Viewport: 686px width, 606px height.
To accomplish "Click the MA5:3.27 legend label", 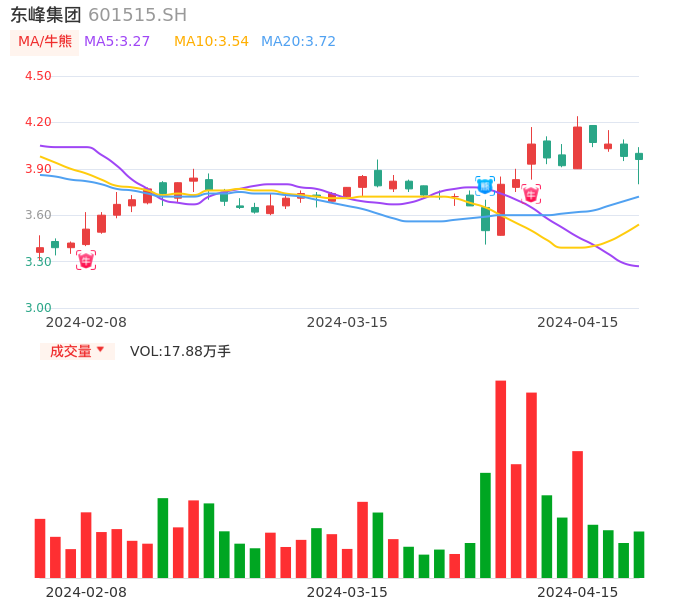I will (117, 41).
